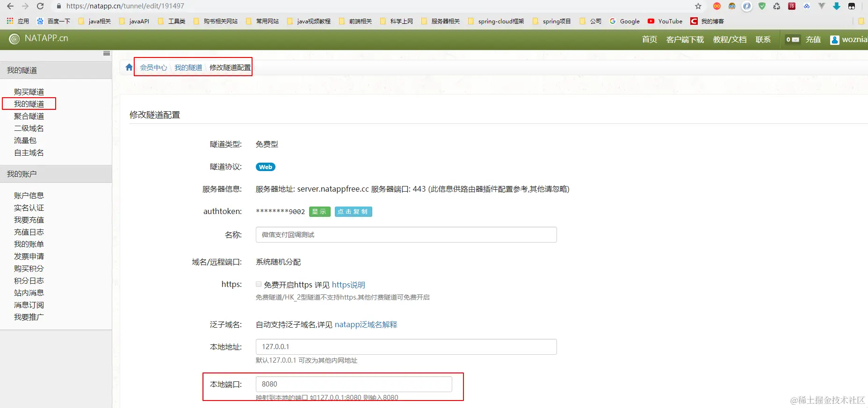Click the wozniak user avatar icon
The image size is (868, 408).
pos(835,40)
